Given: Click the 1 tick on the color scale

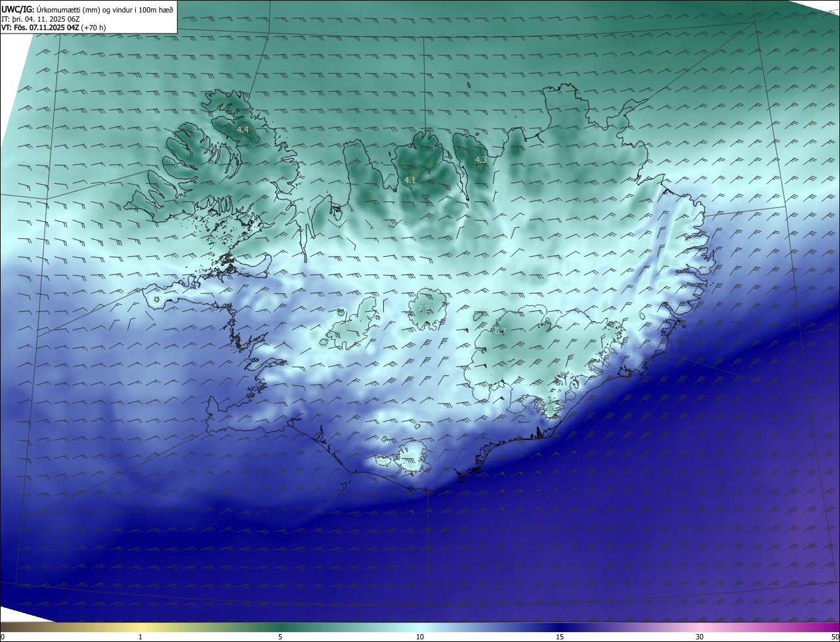Looking at the screenshot, I should [140, 637].
